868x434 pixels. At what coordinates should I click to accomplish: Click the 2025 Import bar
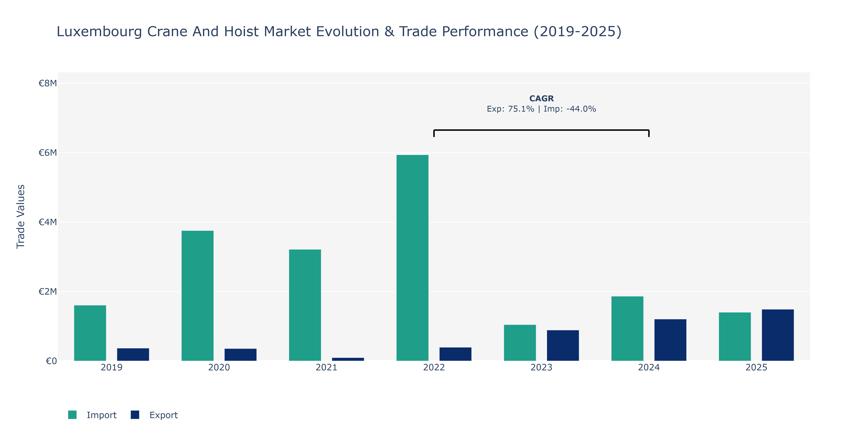[735, 337]
